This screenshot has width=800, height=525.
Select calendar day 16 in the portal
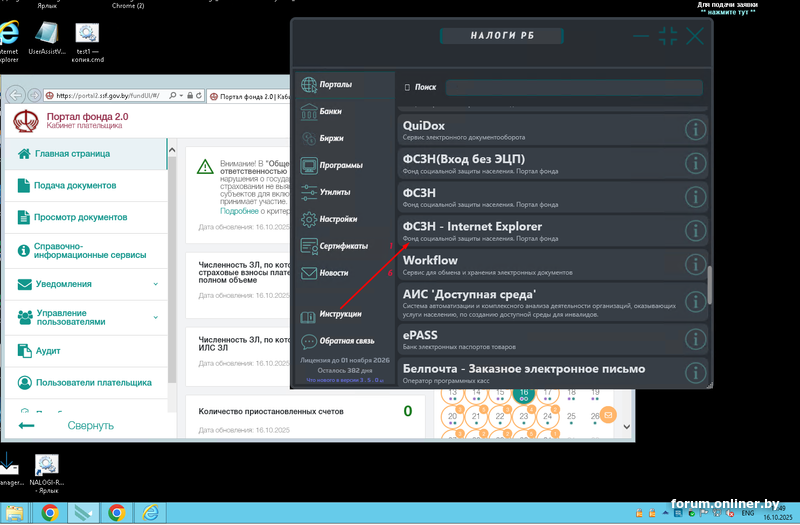pos(523,393)
